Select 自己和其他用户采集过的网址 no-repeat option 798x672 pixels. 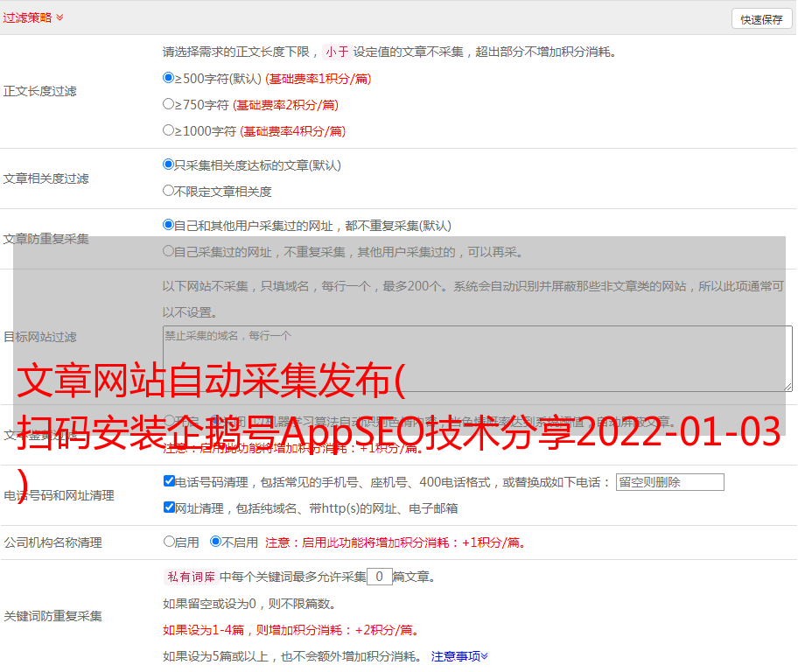coord(169,225)
